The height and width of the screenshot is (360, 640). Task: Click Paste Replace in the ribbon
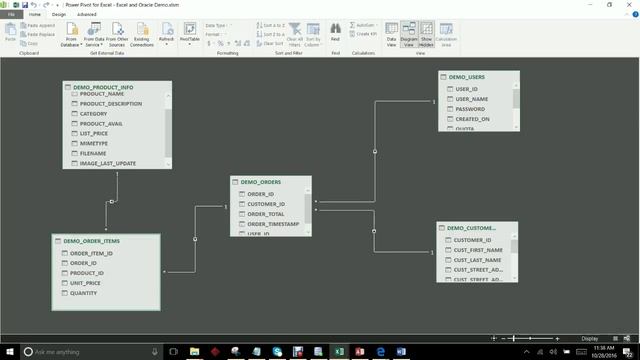click(x=38, y=34)
